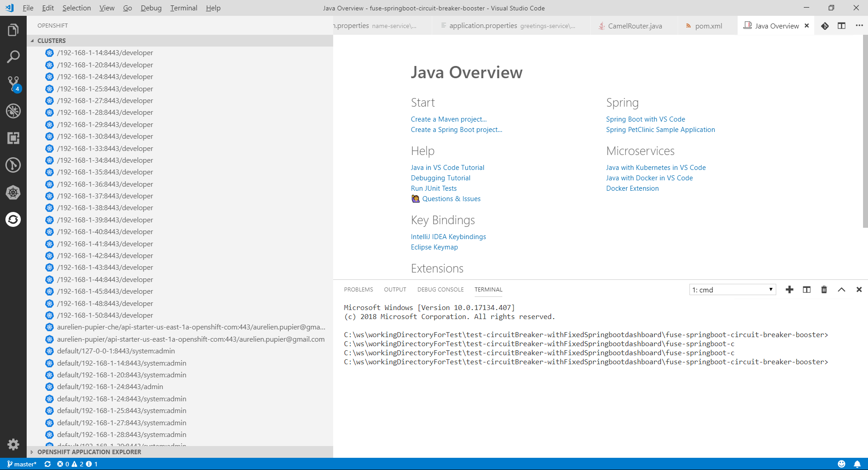Select cluster /192-168-1-50:8443/developer

180,315
